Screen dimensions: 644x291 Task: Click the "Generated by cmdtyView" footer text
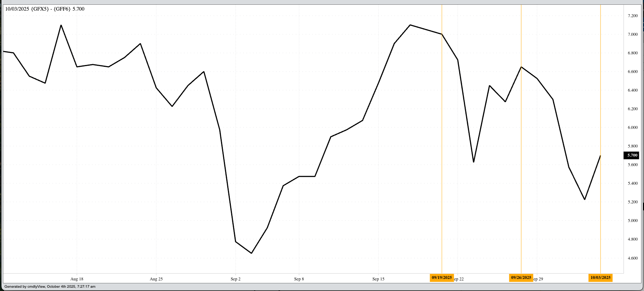50,287
